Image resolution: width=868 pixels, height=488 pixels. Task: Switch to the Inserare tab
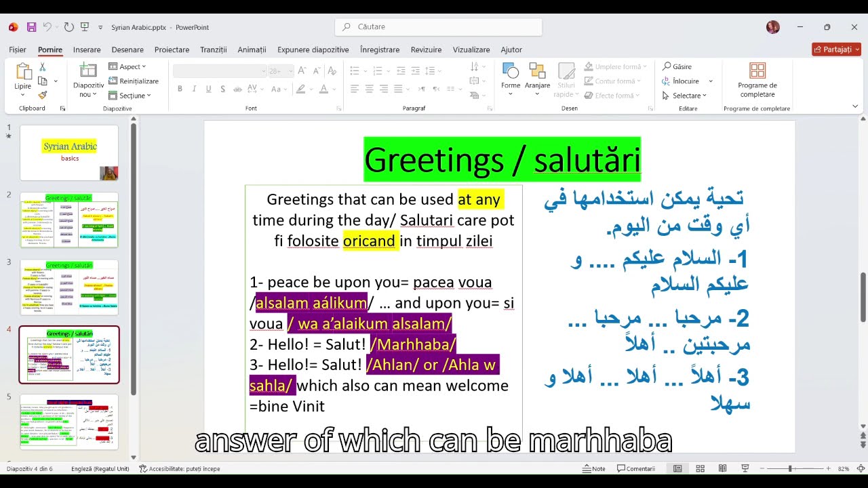click(x=87, y=49)
